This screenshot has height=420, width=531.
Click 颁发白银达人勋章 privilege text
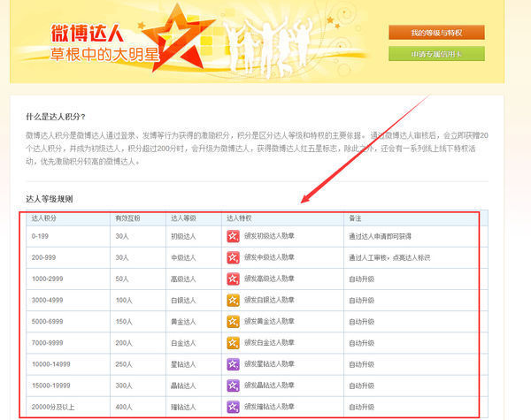(269, 300)
